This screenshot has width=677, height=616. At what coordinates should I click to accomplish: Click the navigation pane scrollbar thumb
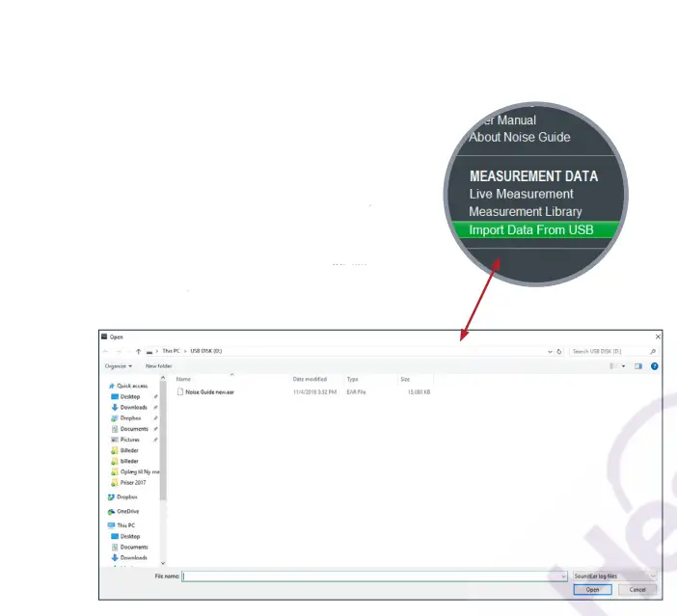163,441
